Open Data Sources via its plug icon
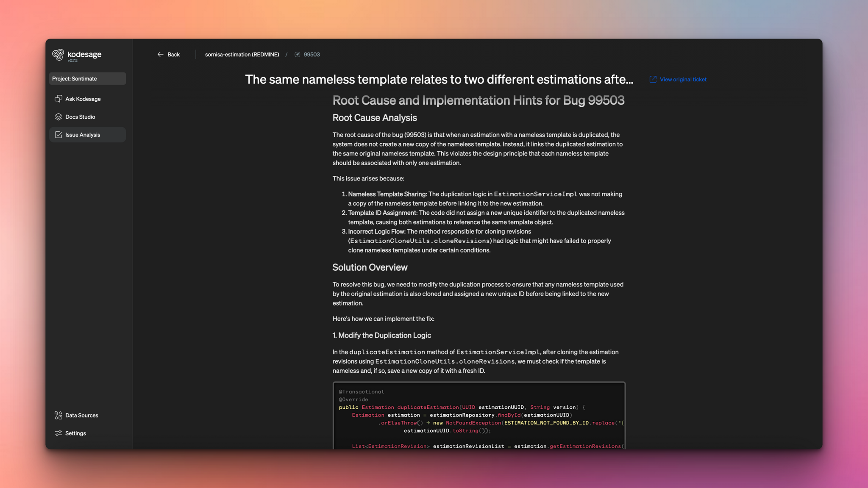The image size is (868, 488). pyautogui.click(x=58, y=415)
